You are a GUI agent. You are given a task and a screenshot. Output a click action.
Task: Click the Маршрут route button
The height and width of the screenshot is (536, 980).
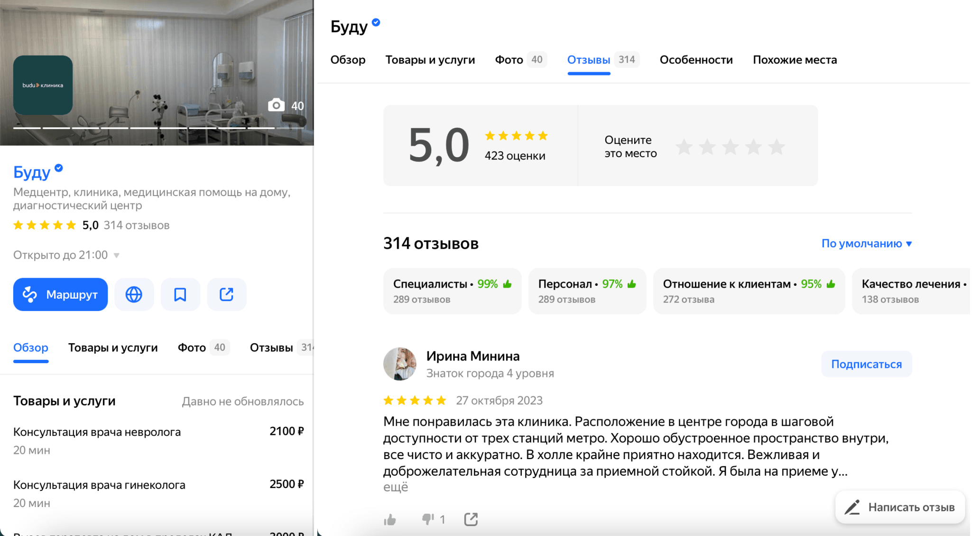coord(60,294)
